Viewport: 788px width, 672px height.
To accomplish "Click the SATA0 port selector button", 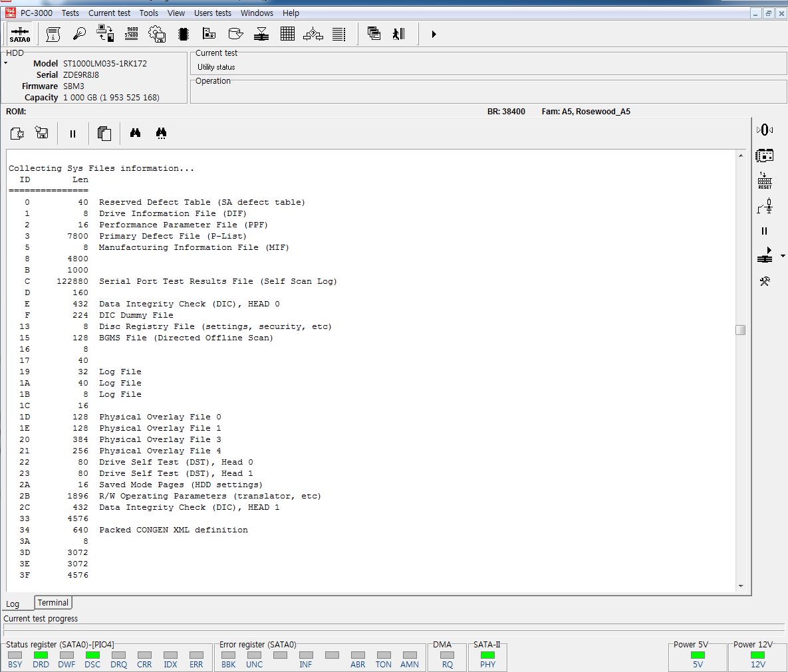I will tap(20, 34).
